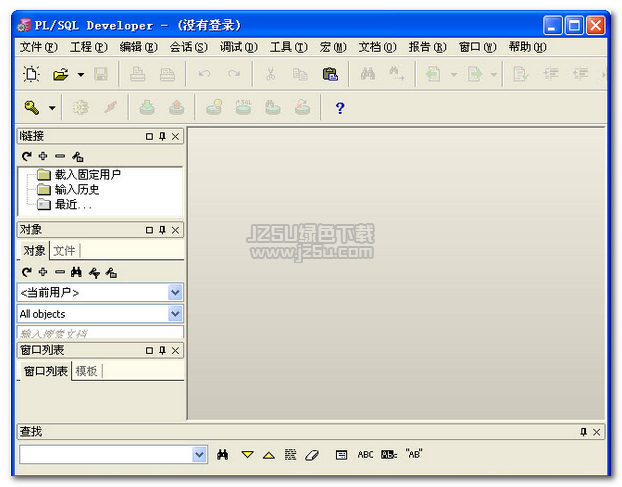Click the binoculars search icon in 查找 bar

223,454
